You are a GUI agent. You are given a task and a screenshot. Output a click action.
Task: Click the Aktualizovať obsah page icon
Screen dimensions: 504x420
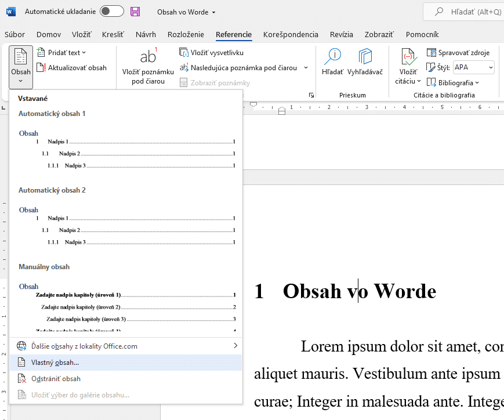(x=41, y=67)
